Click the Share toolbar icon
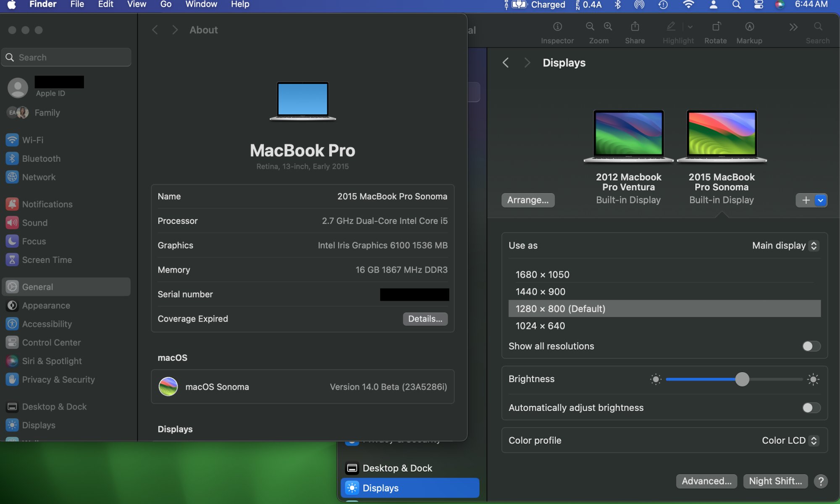The width and height of the screenshot is (840, 504). [x=635, y=27]
